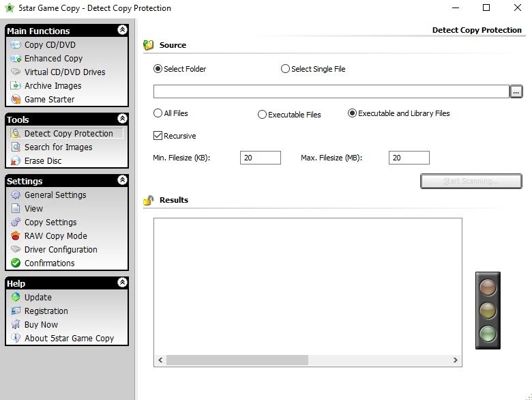This screenshot has width=532, height=400.
Task: Click the About 5star Game Copy info icon
Action: (16, 338)
